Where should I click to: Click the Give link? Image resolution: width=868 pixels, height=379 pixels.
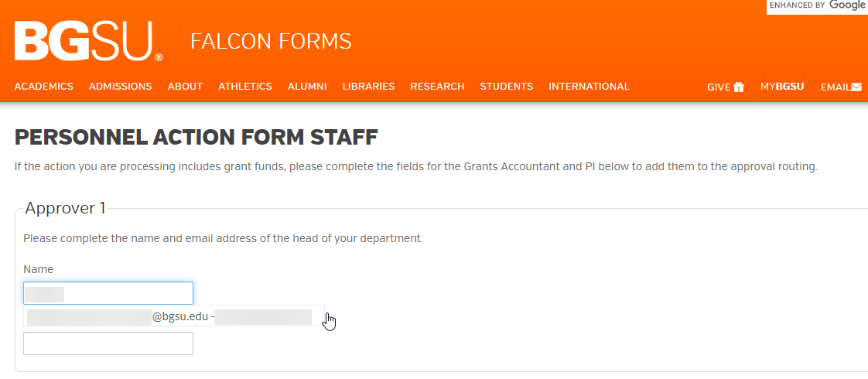(719, 87)
